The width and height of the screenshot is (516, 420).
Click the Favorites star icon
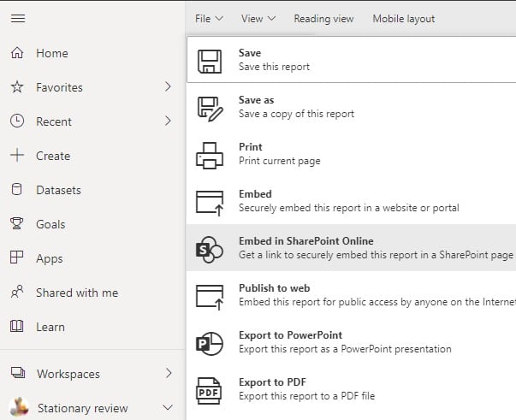point(17,87)
